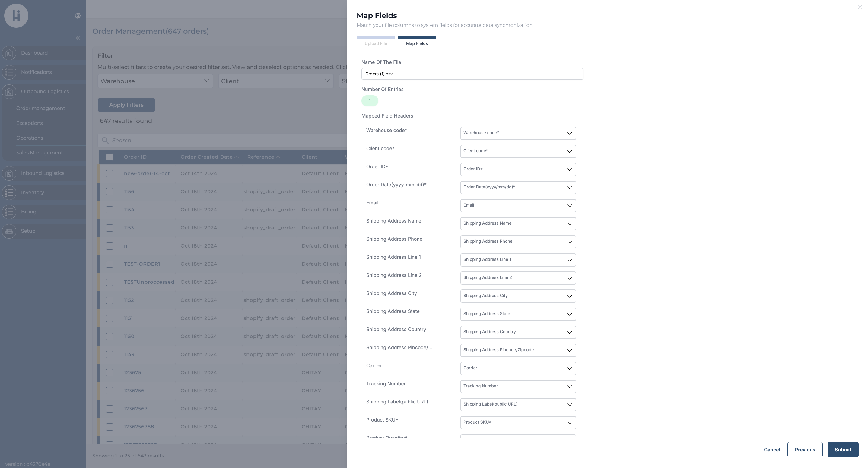This screenshot has height=468, width=868.
Task: Check the box for order 1156
Action: tap(110, 192)
